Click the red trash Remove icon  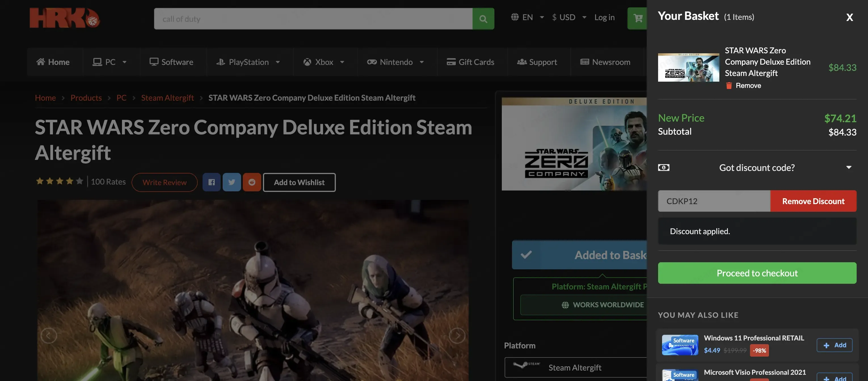729,86
